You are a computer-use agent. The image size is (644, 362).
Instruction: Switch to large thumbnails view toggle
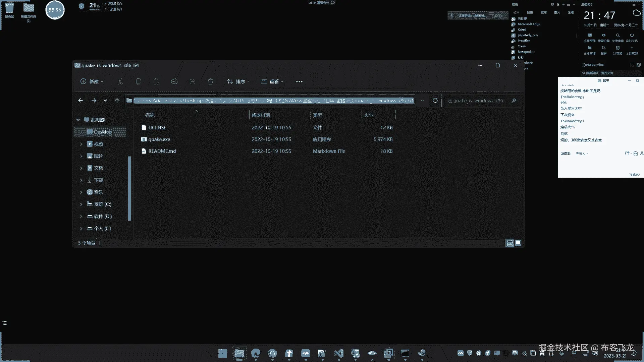coord(518,243)
